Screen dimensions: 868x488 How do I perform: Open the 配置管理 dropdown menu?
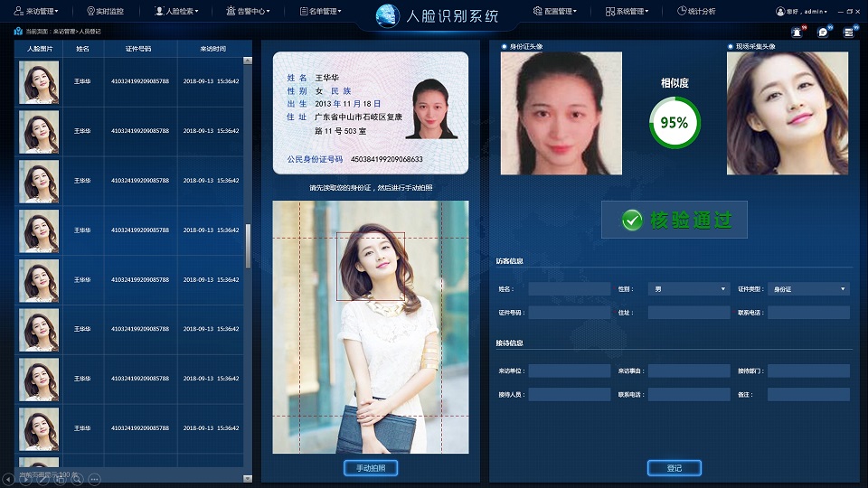555,11
